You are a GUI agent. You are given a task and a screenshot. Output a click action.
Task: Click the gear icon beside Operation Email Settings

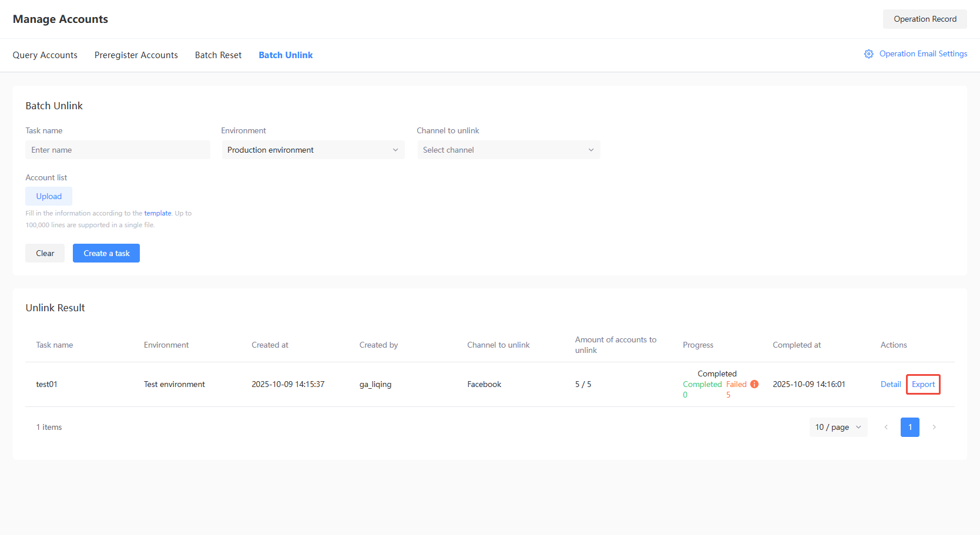pyautogui.click(x=868, y=54)
